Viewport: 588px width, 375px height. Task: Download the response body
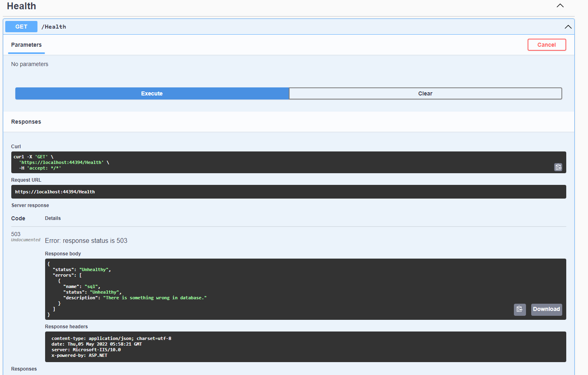[546, 309]
